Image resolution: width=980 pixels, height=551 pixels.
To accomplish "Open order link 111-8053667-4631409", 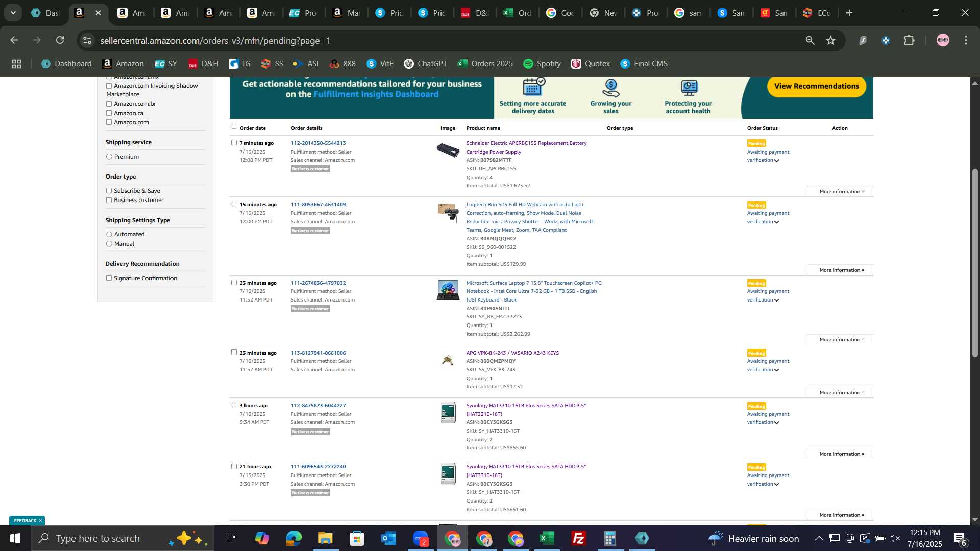I will (318, 205).
